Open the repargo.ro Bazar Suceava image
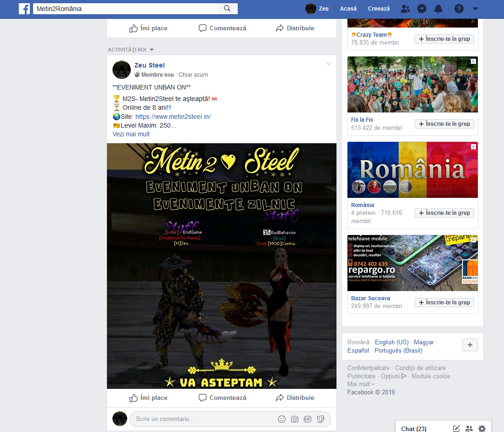Viewport: 504px width, 432px height. coord(412,263)
